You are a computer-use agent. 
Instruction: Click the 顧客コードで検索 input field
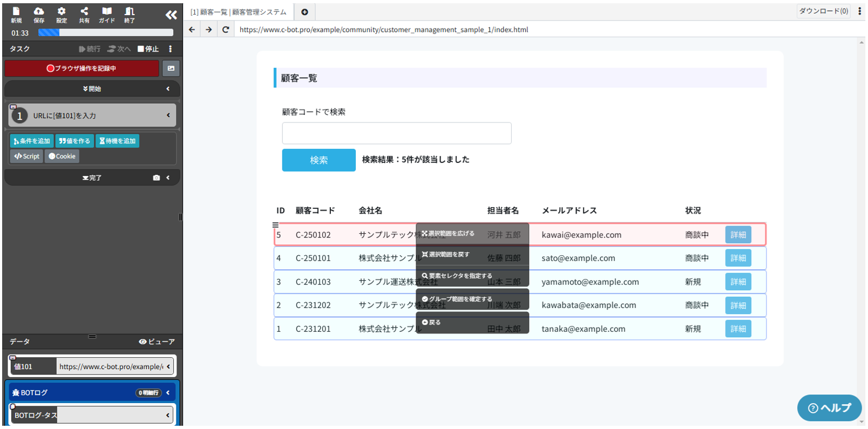click(397, 133)
